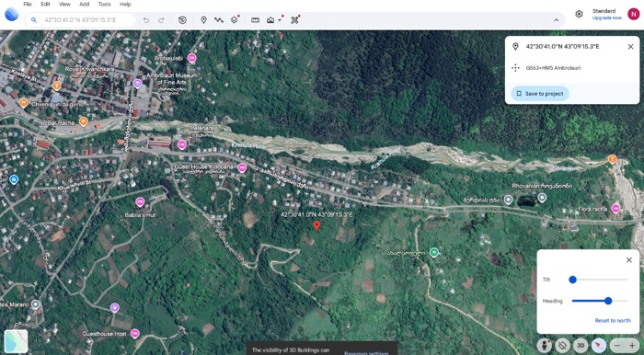Click Guest House Kidobana pink marker

[242, 167]
